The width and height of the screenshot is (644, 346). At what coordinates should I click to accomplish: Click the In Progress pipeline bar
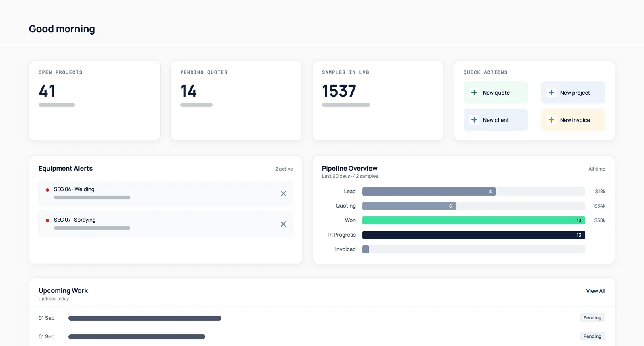474,235
